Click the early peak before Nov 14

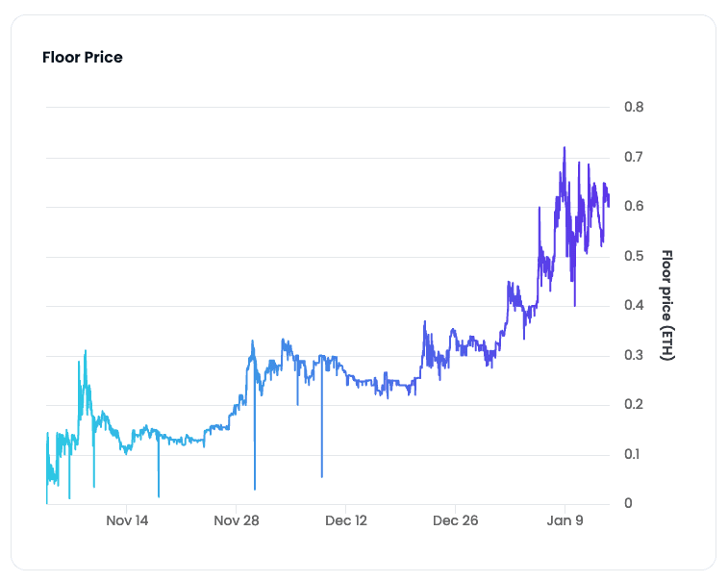click(86, 352)
